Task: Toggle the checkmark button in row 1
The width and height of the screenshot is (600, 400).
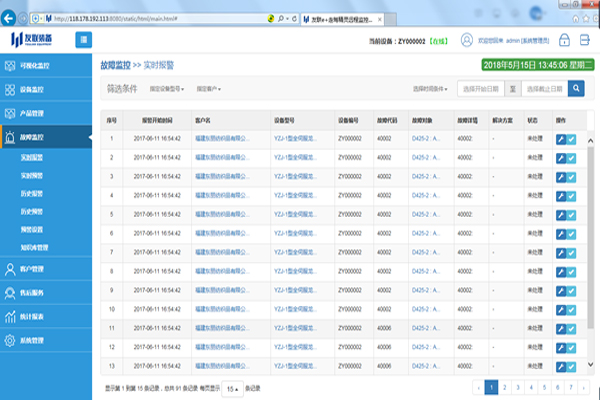Action: click(x=571, y=140)
